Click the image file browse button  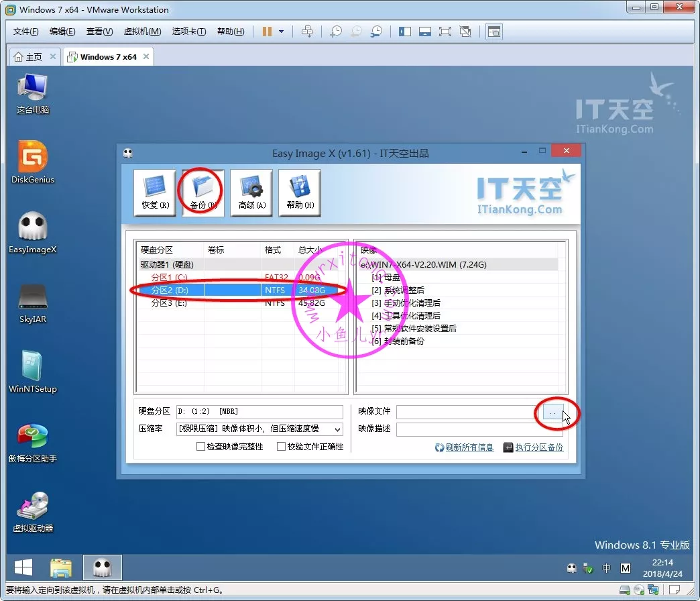[x=552, y=412]
